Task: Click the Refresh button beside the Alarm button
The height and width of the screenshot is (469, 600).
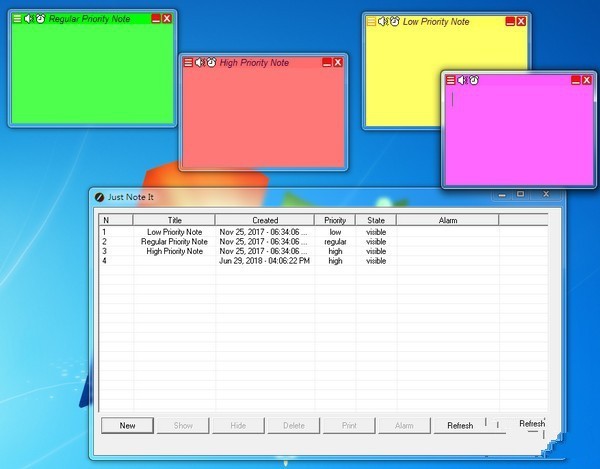Action: [460, 425]
